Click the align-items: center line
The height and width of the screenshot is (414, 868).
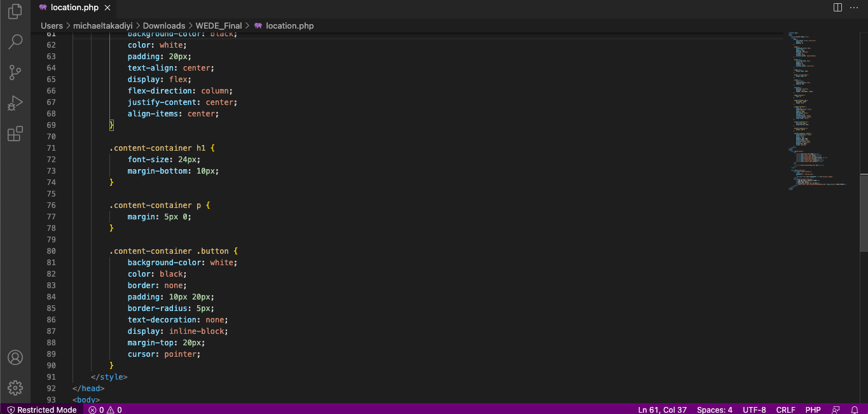point(173,113)
